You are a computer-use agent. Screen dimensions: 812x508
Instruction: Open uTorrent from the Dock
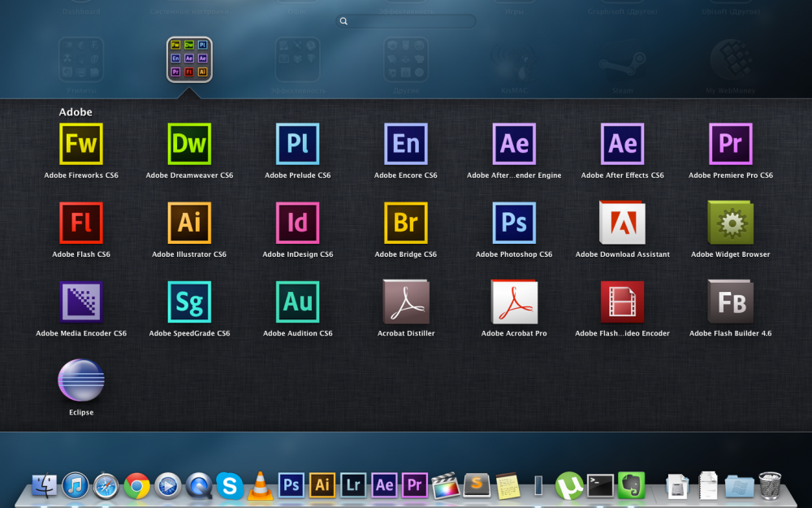pos(569,486)
